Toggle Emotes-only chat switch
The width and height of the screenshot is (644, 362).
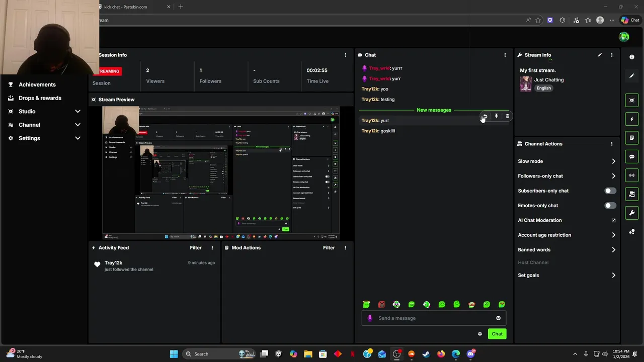(610, 206)
